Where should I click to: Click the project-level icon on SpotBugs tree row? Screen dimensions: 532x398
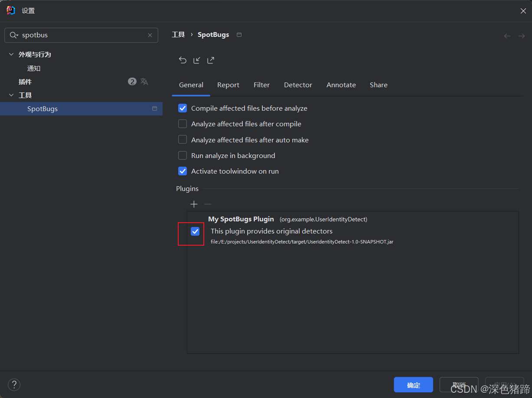pyautogui.click(x=154, y=109)
